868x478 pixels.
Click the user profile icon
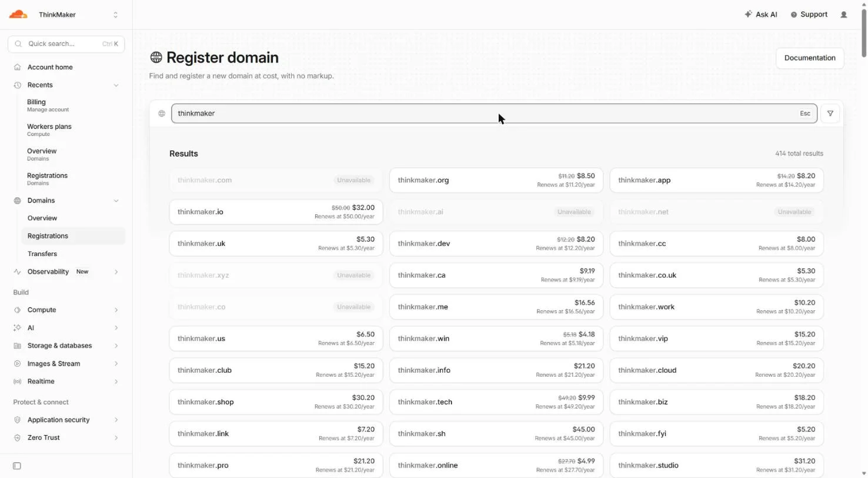coord(844,15)
